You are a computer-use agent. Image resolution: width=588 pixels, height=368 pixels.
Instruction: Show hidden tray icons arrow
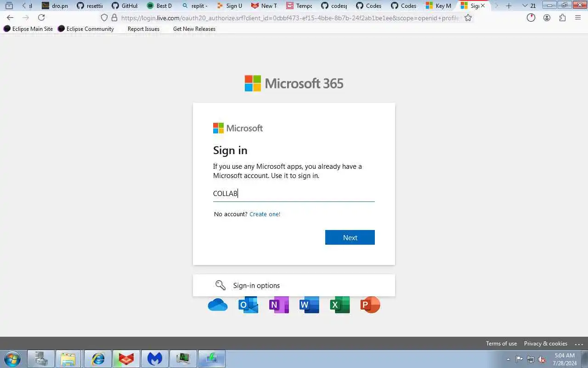tap(508, 359)
